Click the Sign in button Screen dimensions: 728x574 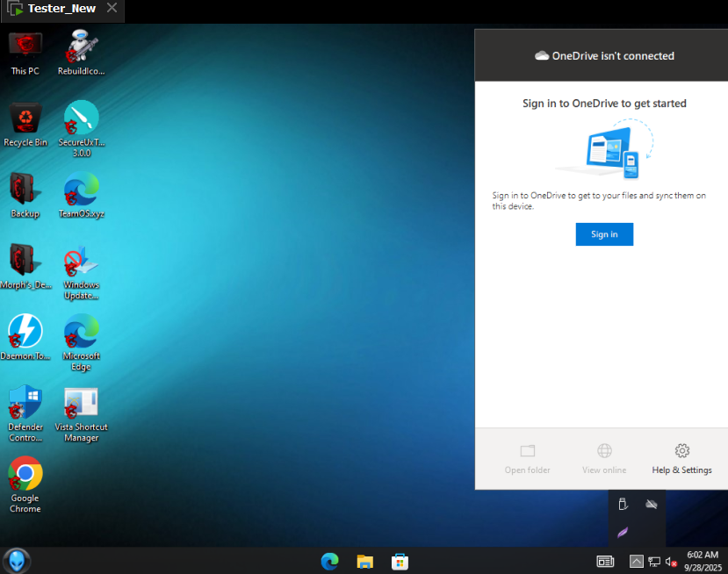click(604, 234)
